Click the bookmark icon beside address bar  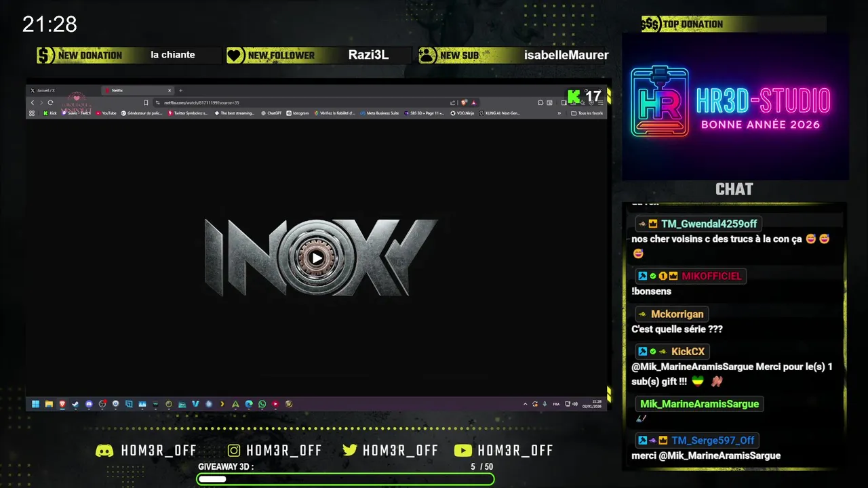point(146,102)
